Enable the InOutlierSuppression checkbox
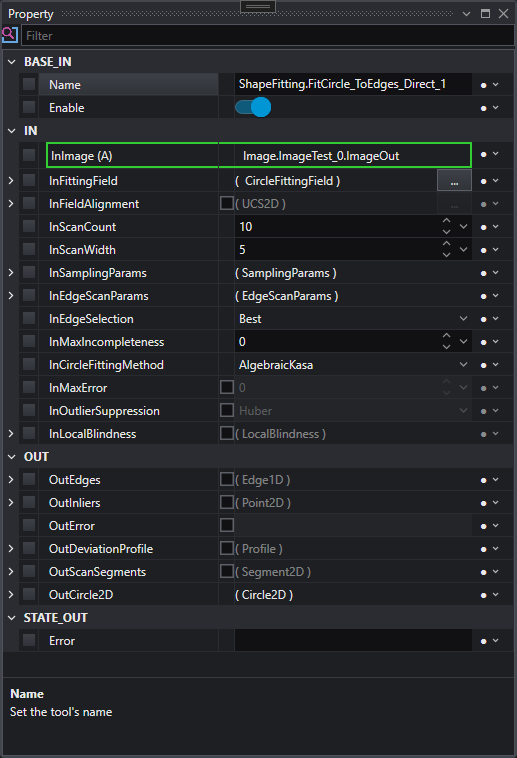 [x=227, y=410]
